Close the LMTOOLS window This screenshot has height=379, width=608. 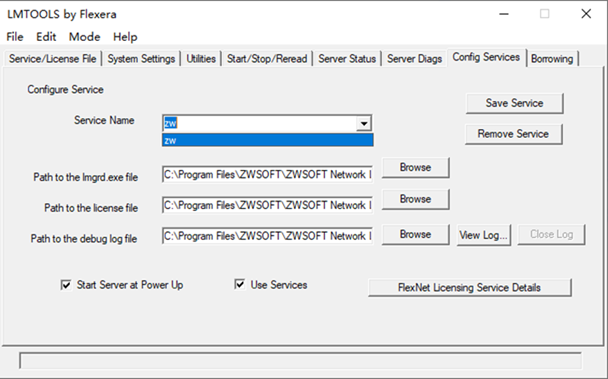click(x=586, y=14)
